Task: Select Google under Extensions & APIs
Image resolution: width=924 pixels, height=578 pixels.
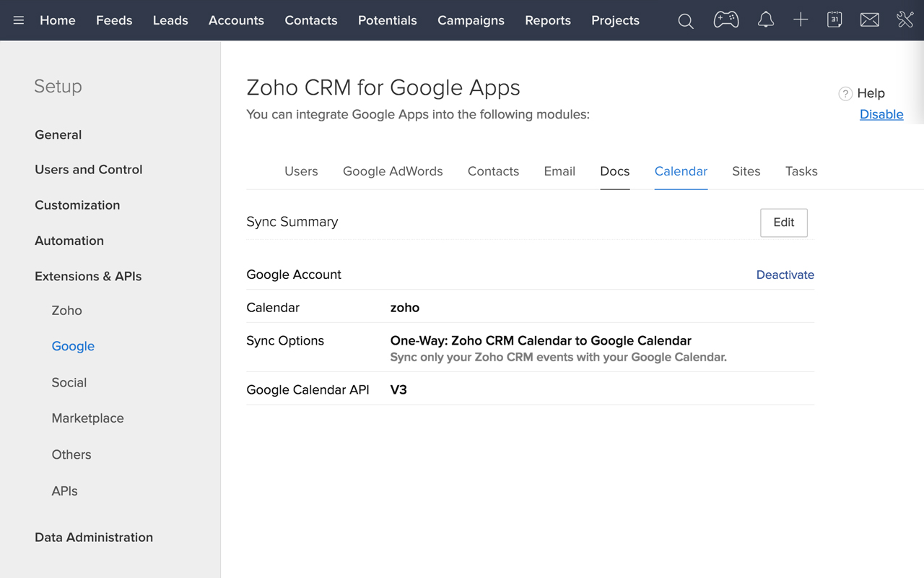Action: 73,346
